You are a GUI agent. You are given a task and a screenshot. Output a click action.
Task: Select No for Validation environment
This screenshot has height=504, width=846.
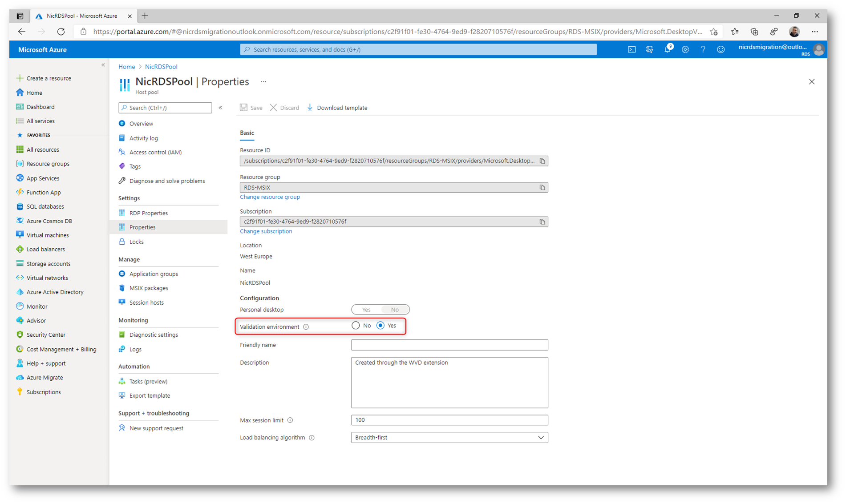pyautogui.click(x=356, y=326)
